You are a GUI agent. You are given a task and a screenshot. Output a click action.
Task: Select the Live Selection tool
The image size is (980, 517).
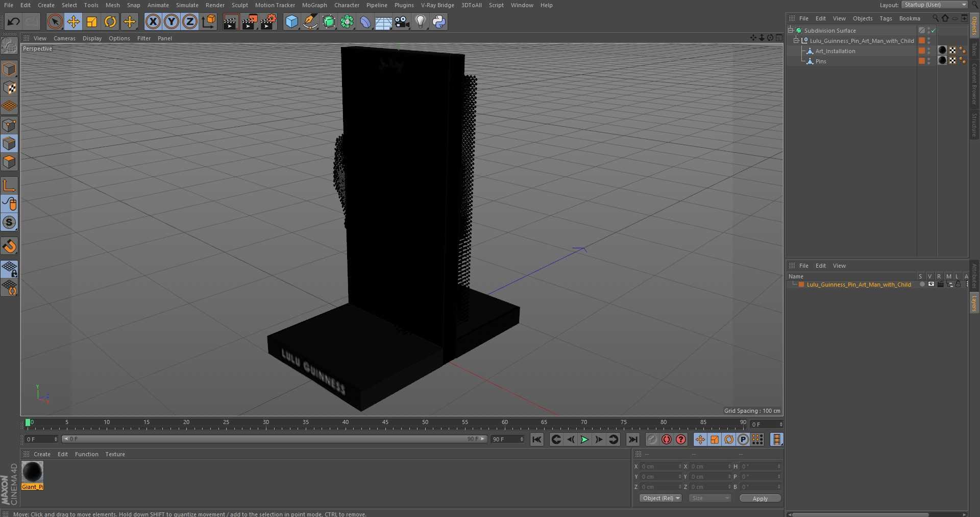click(x=55, y=21)
